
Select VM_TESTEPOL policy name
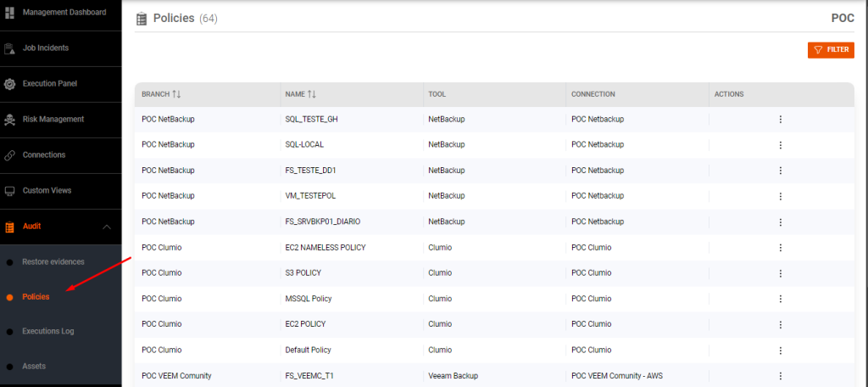(x=310, y=196)
